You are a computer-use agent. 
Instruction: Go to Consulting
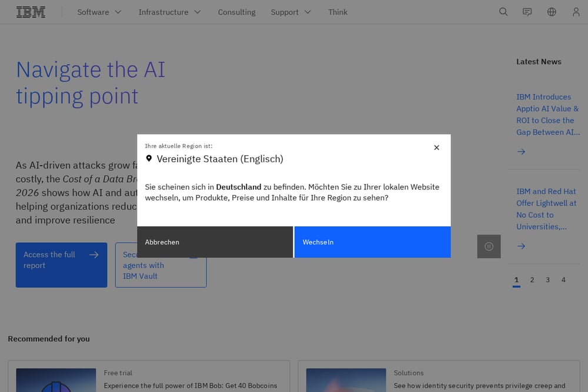coord(236,12)
